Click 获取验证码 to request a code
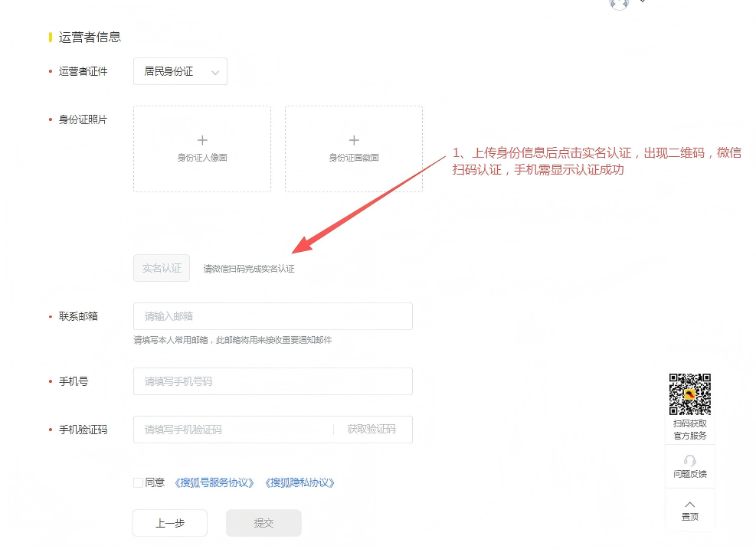This screenshot has width=756, height=549. (x=371, y=430)
